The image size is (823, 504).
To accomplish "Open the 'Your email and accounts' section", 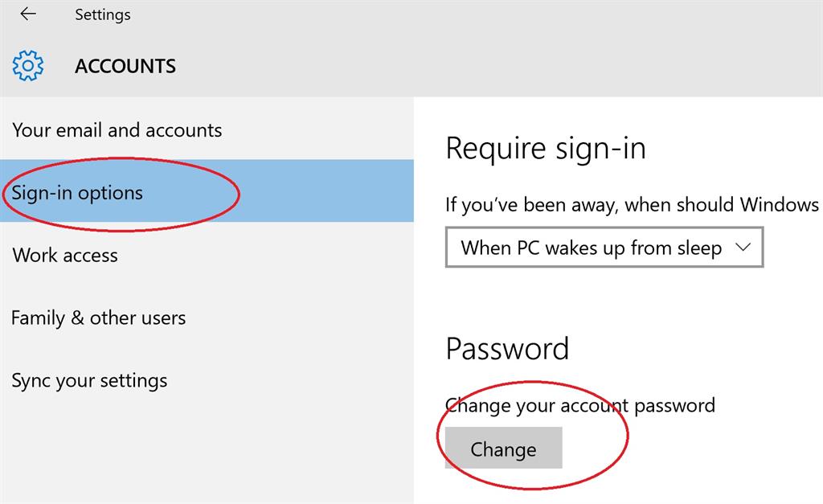I will [x=117, y=130].
